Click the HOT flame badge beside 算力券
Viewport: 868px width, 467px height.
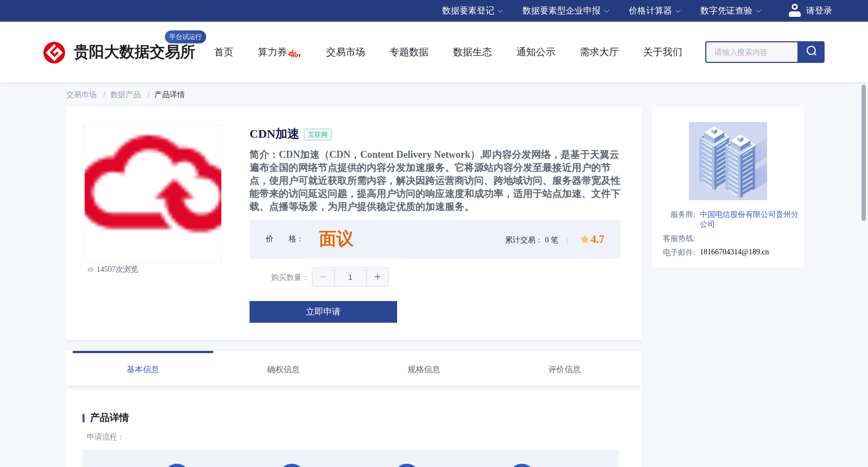point(295,54)
